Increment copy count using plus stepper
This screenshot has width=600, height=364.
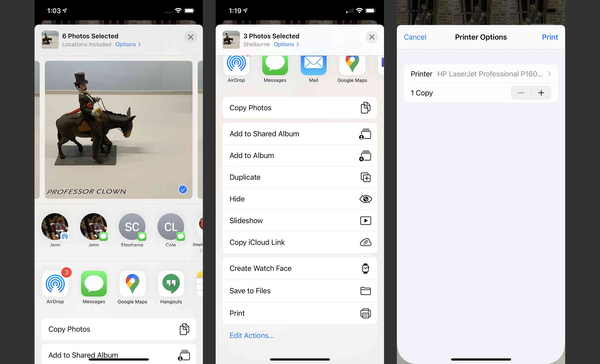click(541, 92)
